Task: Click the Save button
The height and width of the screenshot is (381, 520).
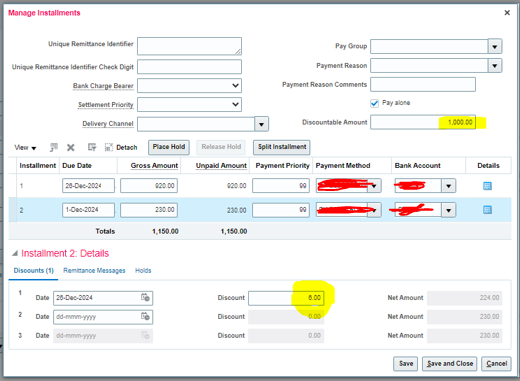Action: [x=406, y=363]
